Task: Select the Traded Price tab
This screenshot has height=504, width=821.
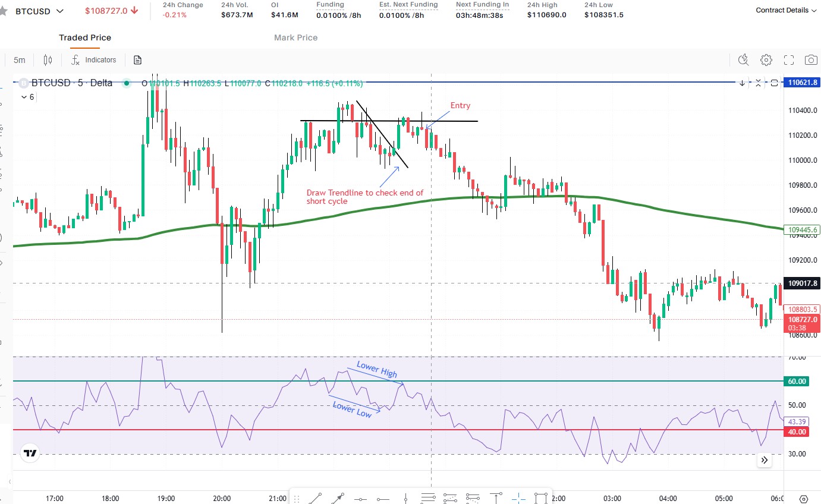Action: point(85,37)
